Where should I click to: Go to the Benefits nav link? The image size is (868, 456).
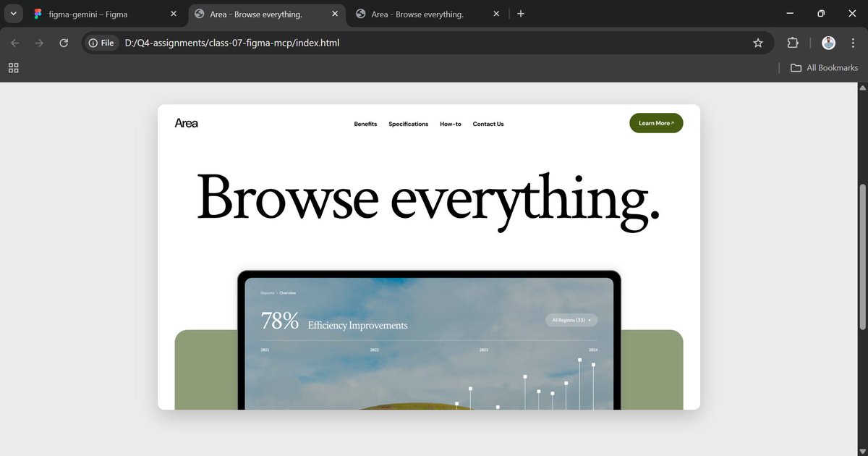(x=365, y=124)
